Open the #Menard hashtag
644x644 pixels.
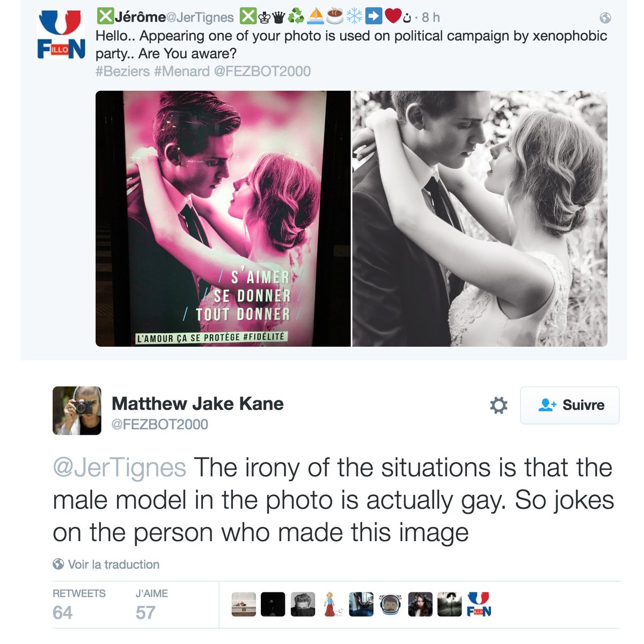click(x=181, y=71)
